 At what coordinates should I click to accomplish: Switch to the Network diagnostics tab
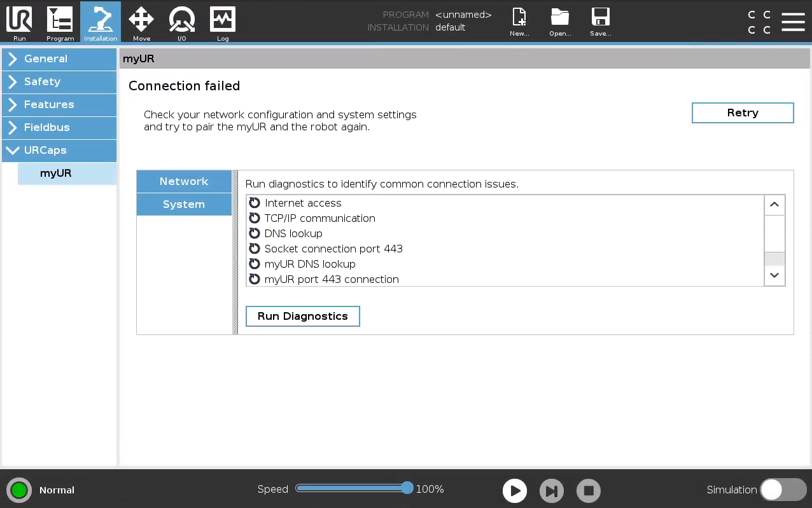coord(184,181)
